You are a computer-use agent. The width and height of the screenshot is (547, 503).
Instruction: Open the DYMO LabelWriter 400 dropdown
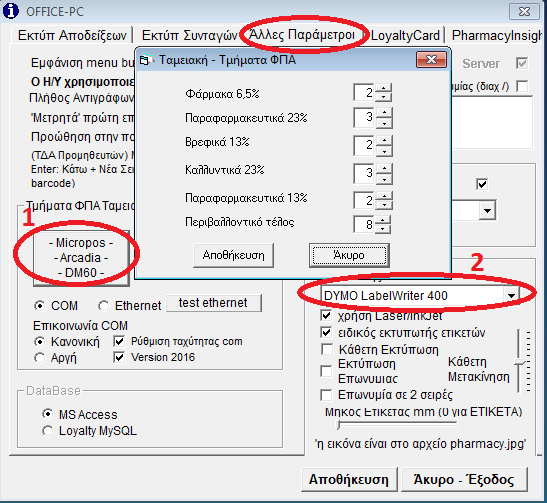511,296
